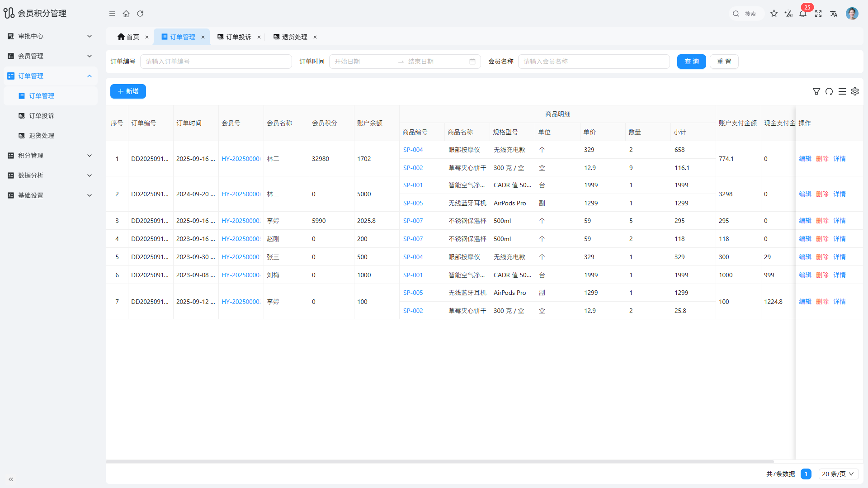Open the table filter funnel icon
Screen dimensions: 868x488
pos(816,91)
